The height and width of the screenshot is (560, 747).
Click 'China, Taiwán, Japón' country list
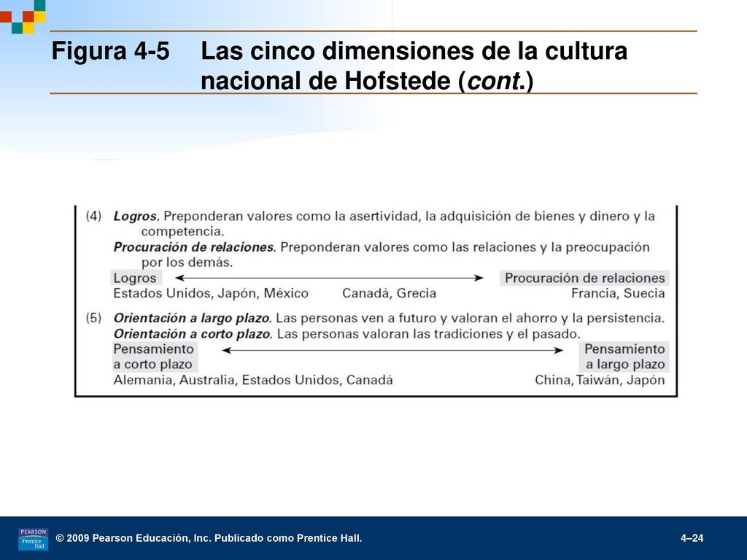click(600, 380)
